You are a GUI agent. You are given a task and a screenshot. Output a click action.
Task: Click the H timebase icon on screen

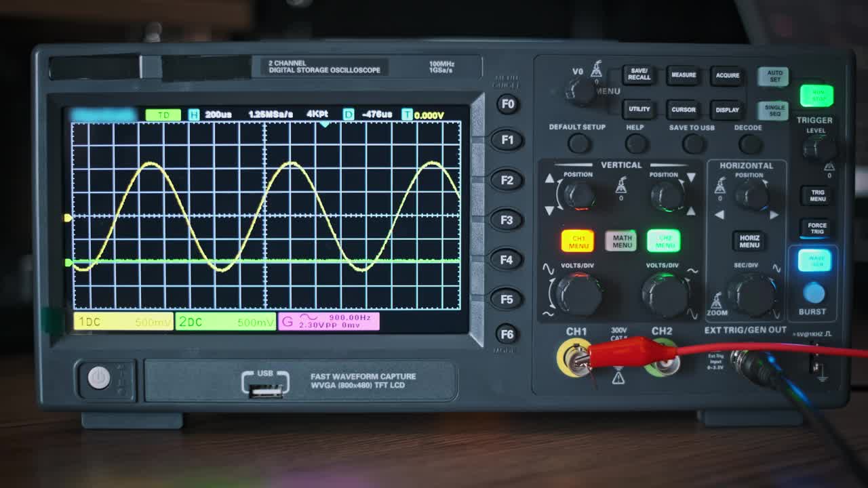[x=194, y=115]
